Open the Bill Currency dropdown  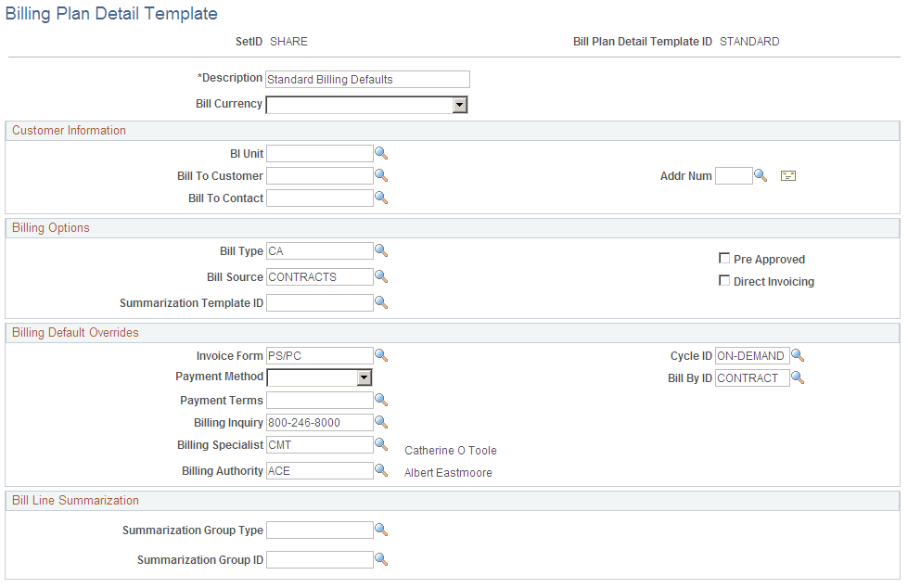460,104
